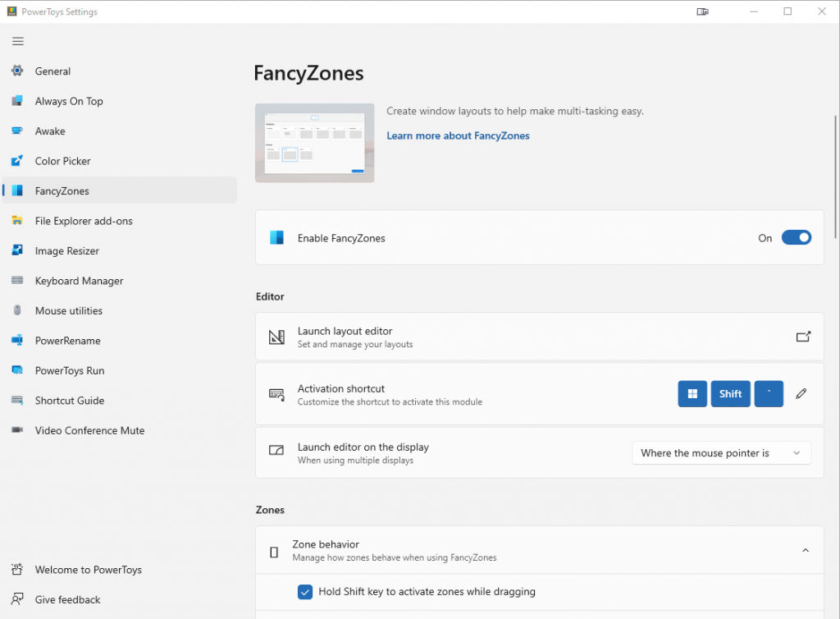
Task: Switch to Color Picker settings
Action: point(120,161)
